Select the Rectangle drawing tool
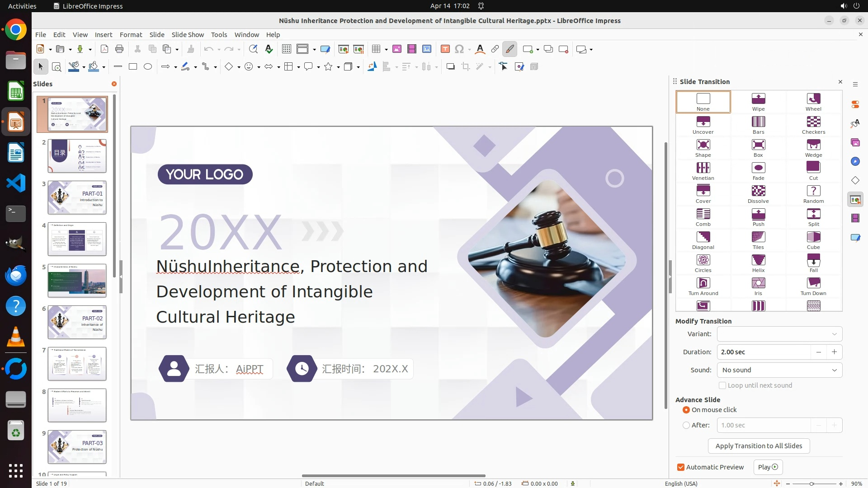 pyautogui.click(x=133, y=67)
